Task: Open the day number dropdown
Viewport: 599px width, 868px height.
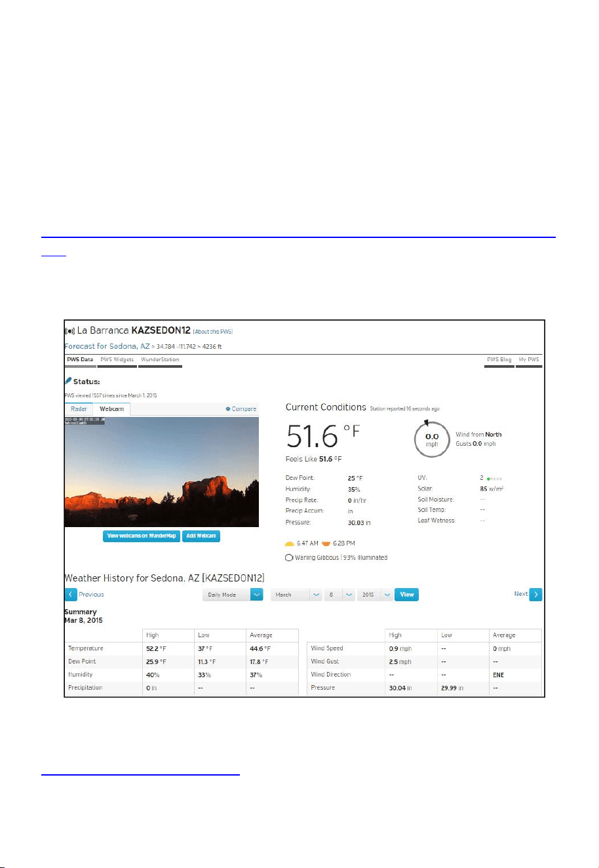Action: tap(340, 595)
